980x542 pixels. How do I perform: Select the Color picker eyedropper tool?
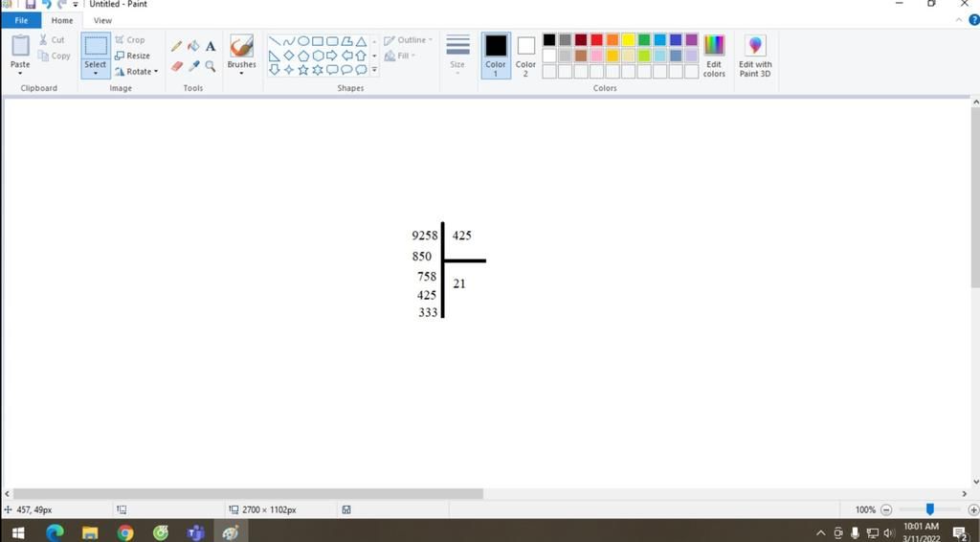(193, 66)
